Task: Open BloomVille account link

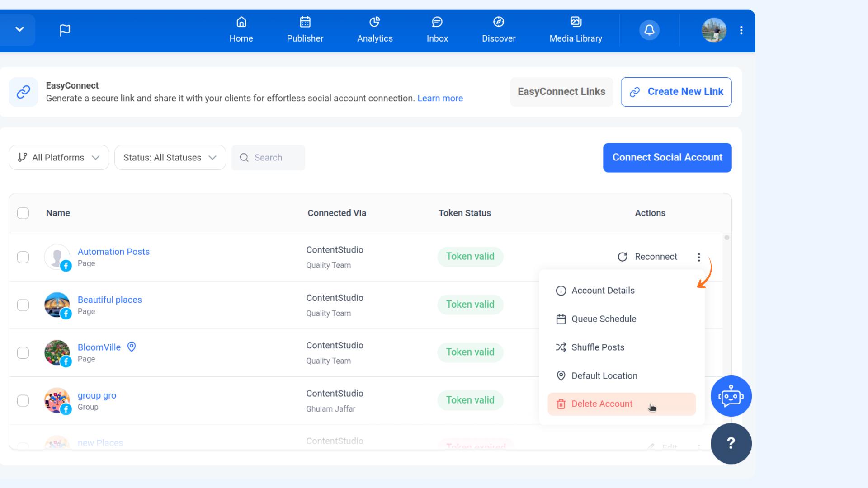Action: 99,347
